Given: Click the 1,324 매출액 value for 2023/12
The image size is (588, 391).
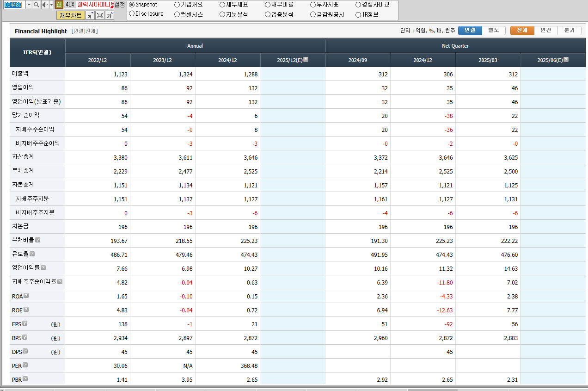Looking at the screenshot, I should tap(185, 74).
